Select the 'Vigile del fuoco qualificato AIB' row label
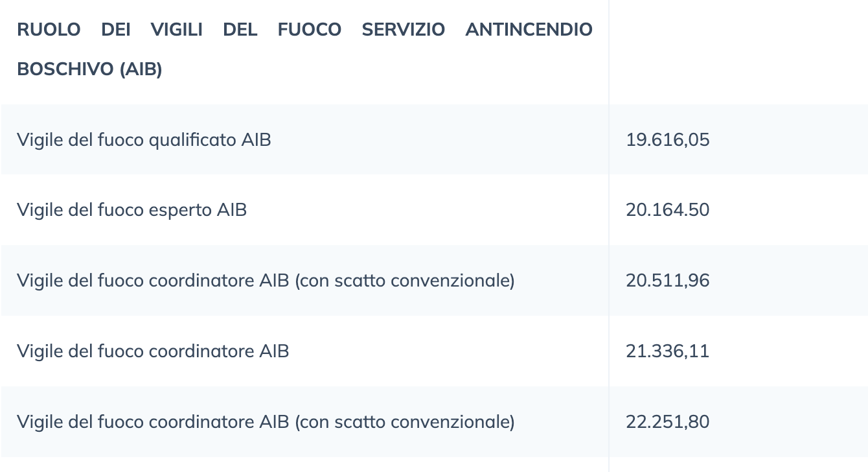The height and width of the screenshot is (472, 868). point(144,139)
